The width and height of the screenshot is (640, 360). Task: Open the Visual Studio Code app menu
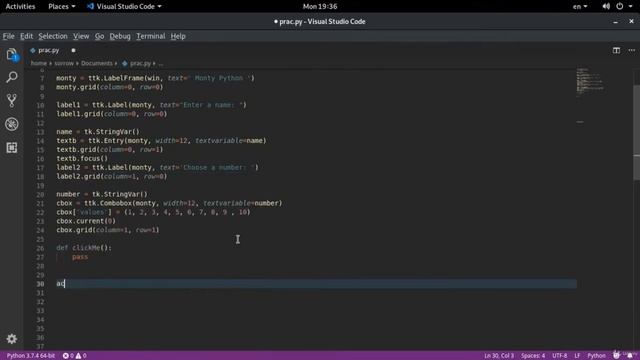coord(124,6)
